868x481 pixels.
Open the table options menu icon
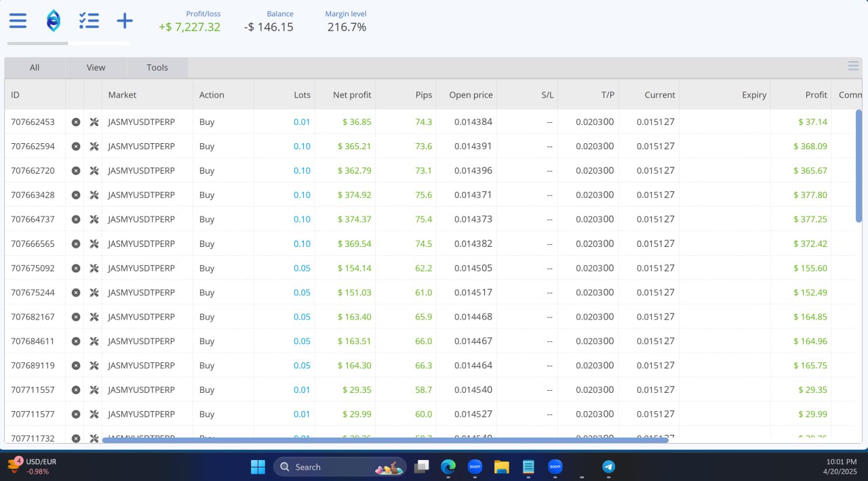pos(853,66)
